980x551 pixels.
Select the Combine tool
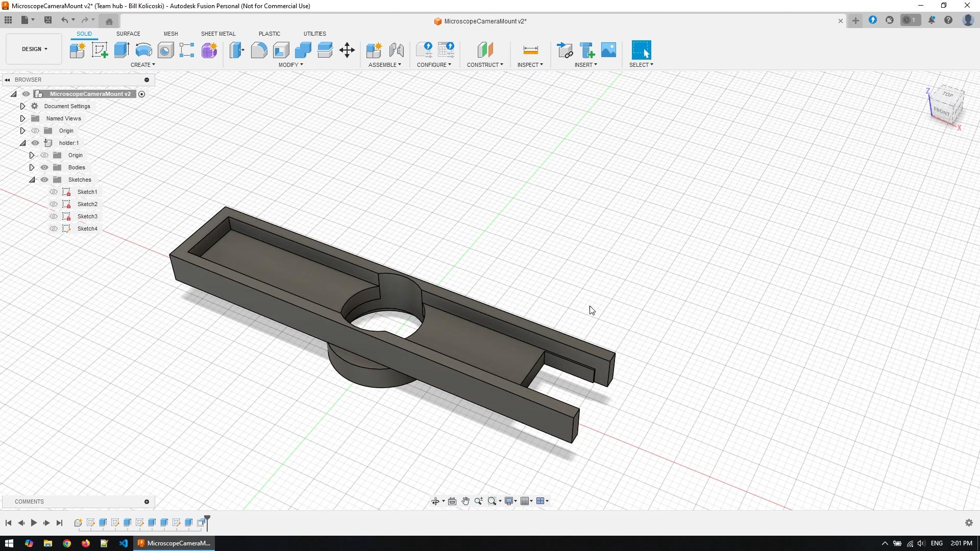pos(303,50)
